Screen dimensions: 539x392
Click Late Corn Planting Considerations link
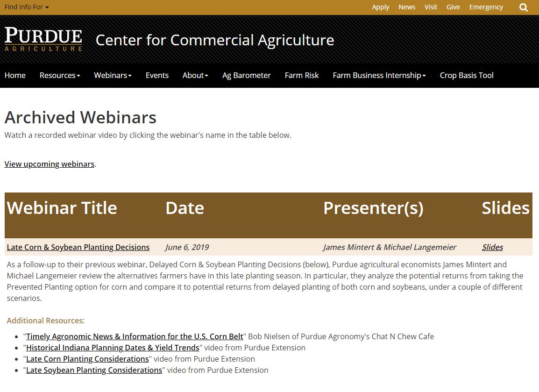pyautogui.click(x=87, y=359)
